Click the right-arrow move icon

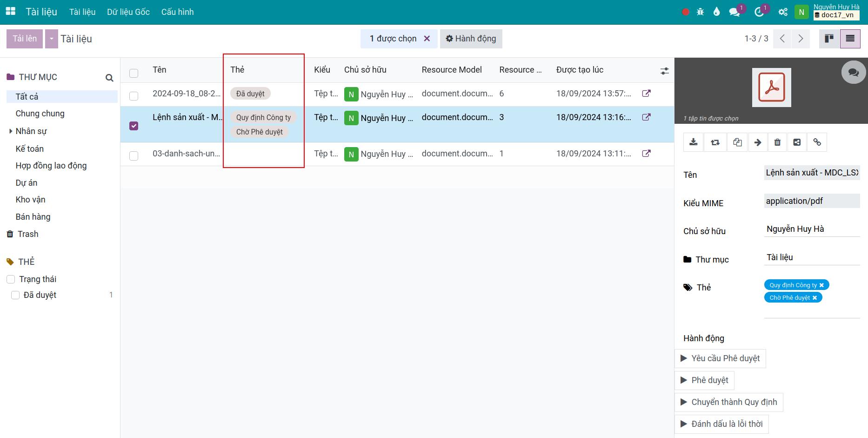tap(758, 142)
